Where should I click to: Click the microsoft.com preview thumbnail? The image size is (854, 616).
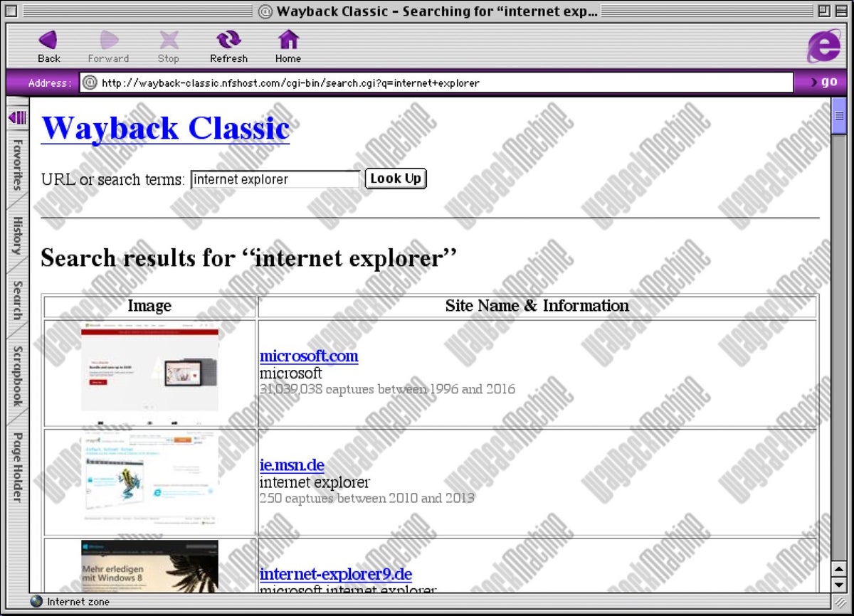[x=149, y=372]
